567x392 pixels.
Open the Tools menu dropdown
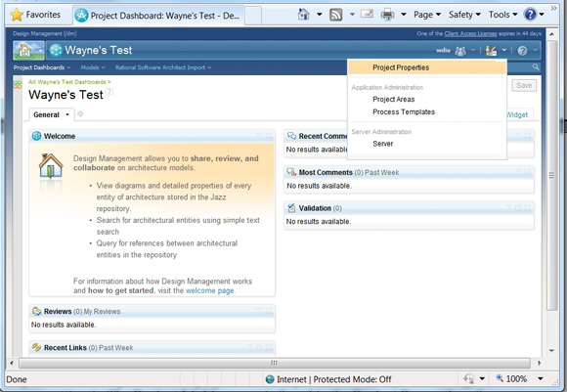(503, 15)
